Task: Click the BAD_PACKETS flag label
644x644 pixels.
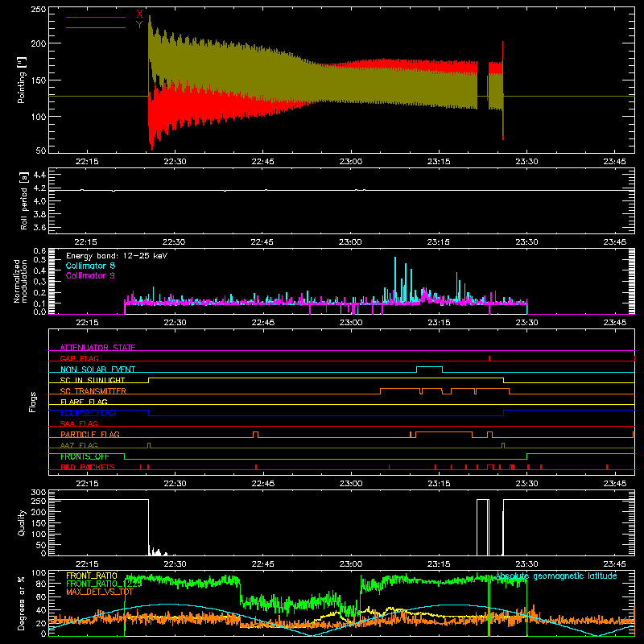Action: [88, 467]
